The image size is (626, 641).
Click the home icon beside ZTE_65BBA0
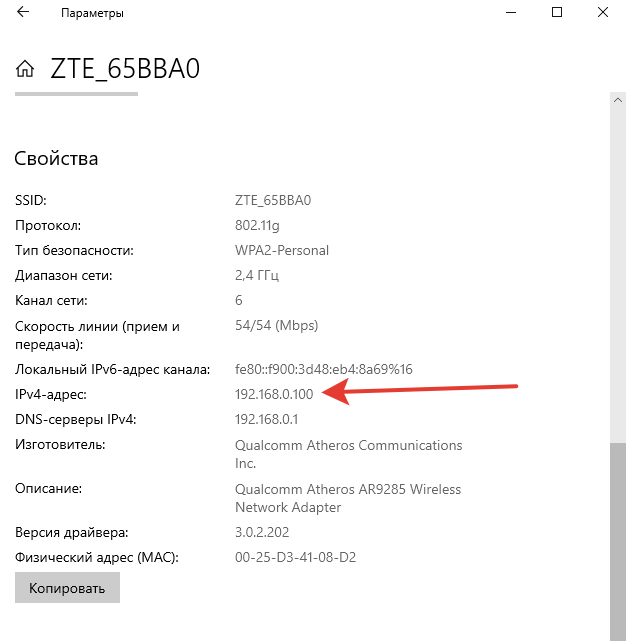click(x=26, y=69)
